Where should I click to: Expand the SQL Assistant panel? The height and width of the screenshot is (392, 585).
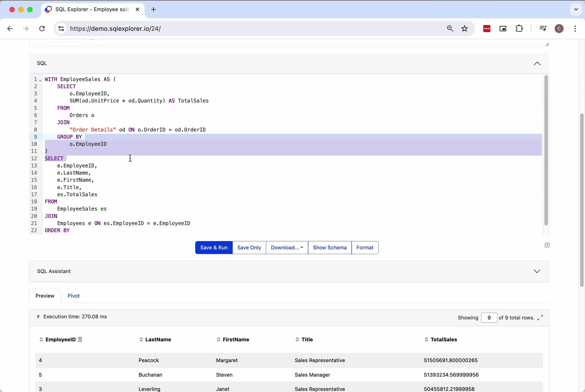click(537, 271)
